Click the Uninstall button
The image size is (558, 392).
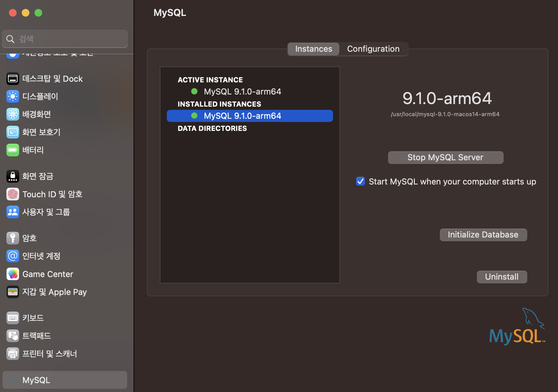502,277
